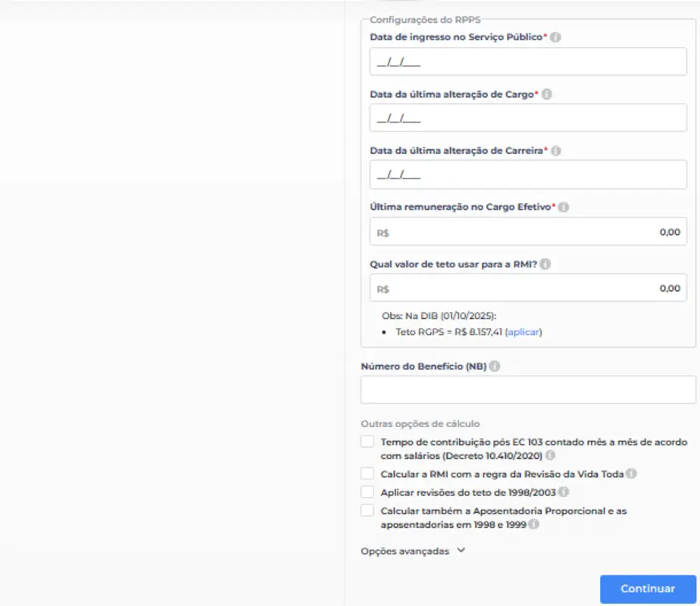The height and width of the screenshot is (606, 700).
Task: Click info icon beside Data da última alteração de Cargo
Action: pos(547,95)
